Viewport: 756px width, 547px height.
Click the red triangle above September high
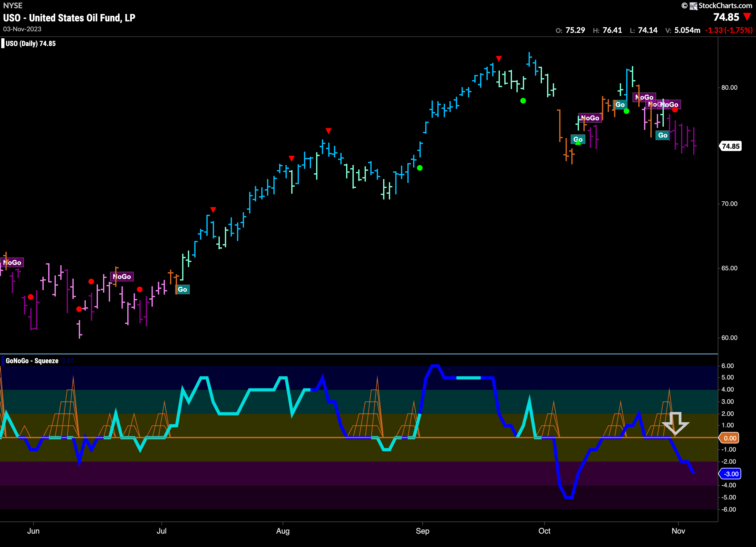499,59
